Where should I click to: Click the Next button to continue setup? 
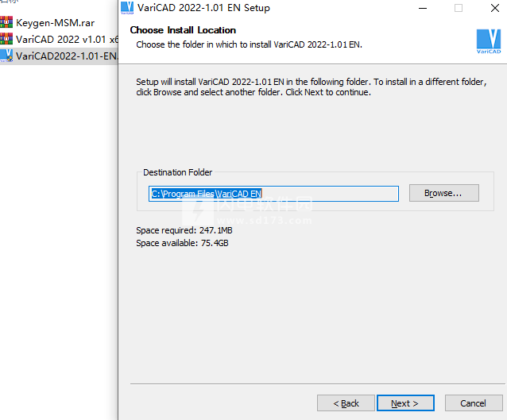pos(405,403)
